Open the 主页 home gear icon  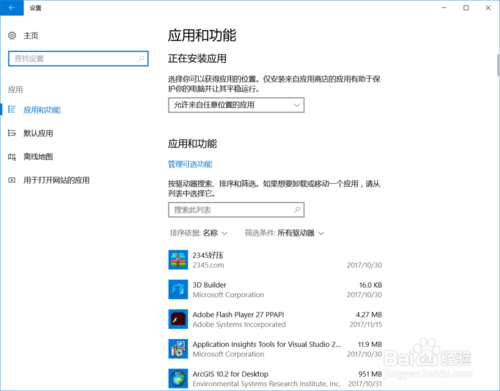click(x=12, y=35)
